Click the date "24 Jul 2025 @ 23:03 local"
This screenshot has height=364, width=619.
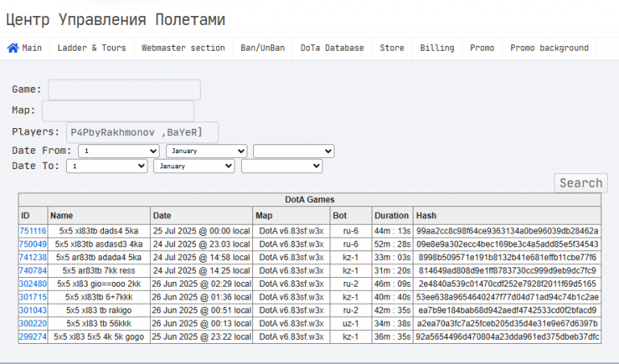[x=201, y=245]
